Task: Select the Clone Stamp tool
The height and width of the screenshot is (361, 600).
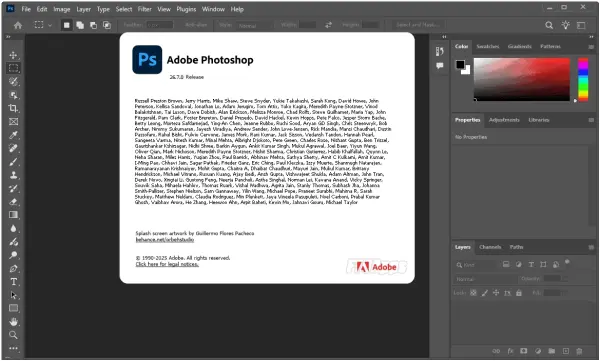Action: (x=13, y=175)
